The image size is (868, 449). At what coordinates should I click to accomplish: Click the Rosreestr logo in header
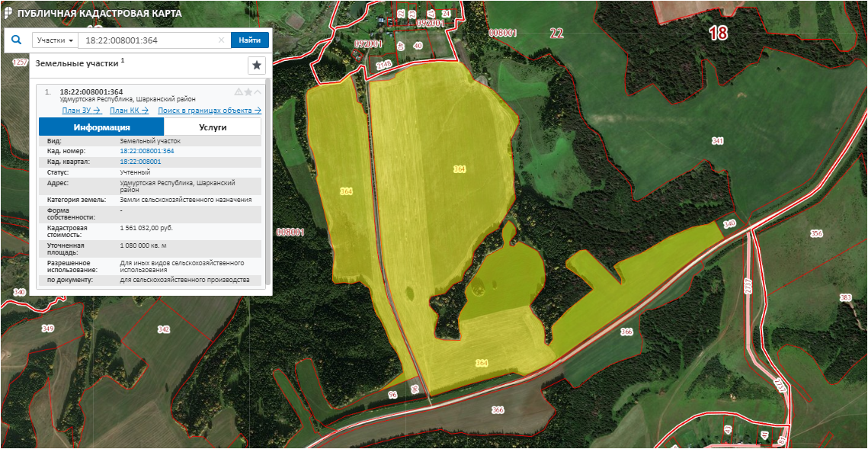click(8, 14)
